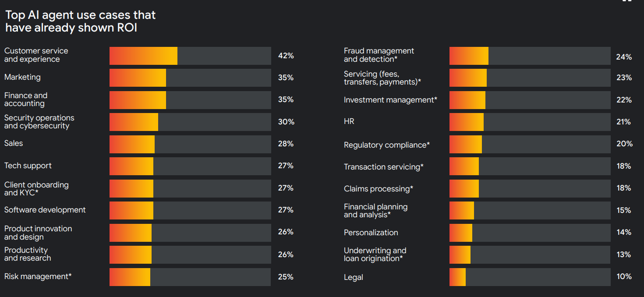
Task: Click the 42% value for Customer service
Action: pos(286,56)
